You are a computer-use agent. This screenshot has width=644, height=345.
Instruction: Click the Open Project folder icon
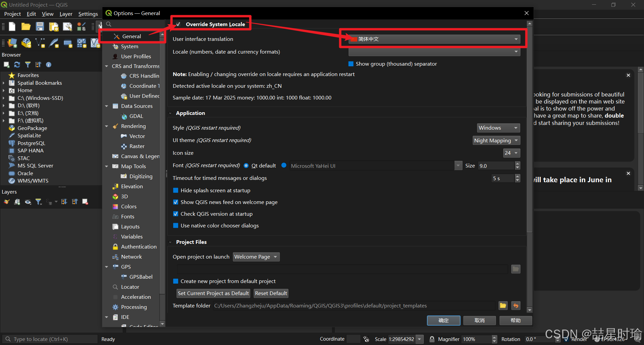click(x=26, y=26)
